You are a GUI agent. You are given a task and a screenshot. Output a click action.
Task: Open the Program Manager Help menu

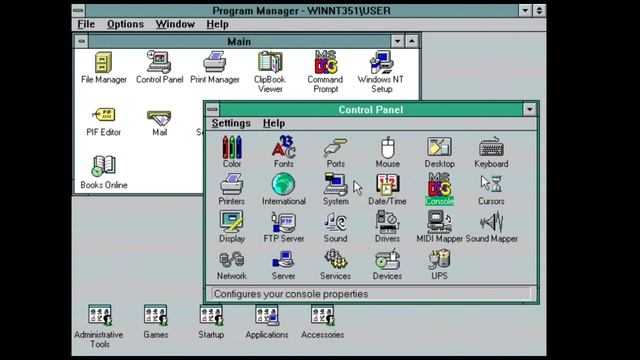217,24
